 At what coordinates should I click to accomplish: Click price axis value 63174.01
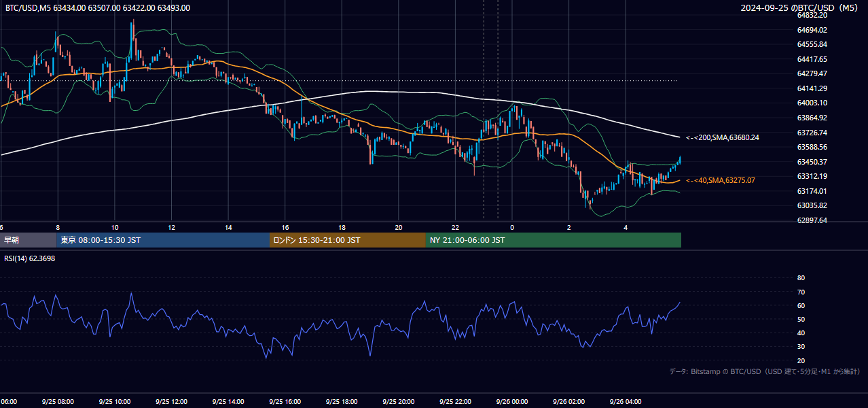(x=812, y=191)
